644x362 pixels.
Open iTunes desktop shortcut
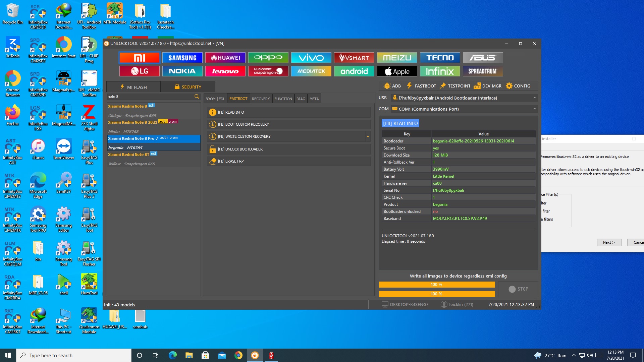[x=38, y=150]
